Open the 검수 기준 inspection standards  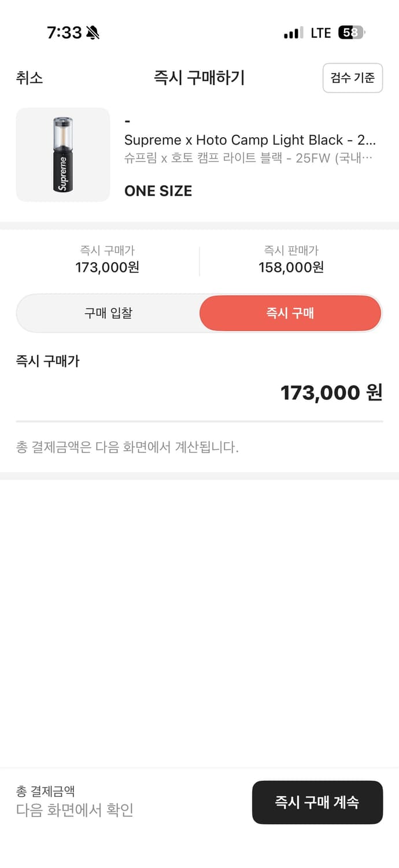coord(352,78)
